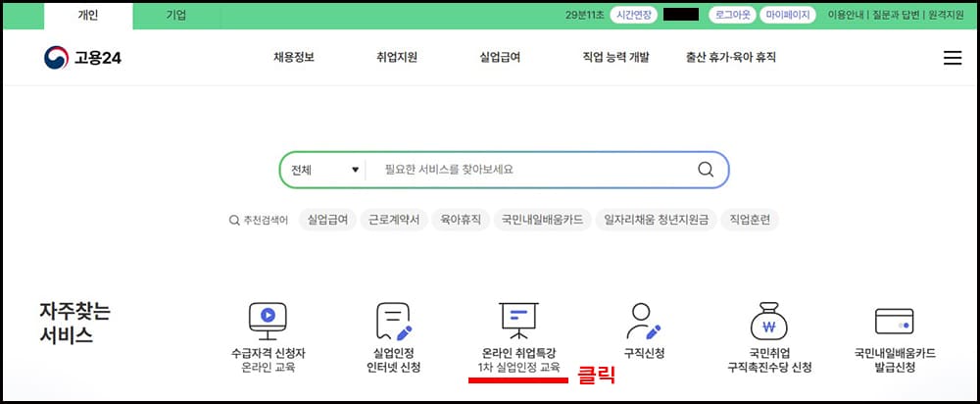Click the 1차 실업인정 교육 text
This screenshot has height=404, width=980.
pyautogui.click(x=518, y=367)
